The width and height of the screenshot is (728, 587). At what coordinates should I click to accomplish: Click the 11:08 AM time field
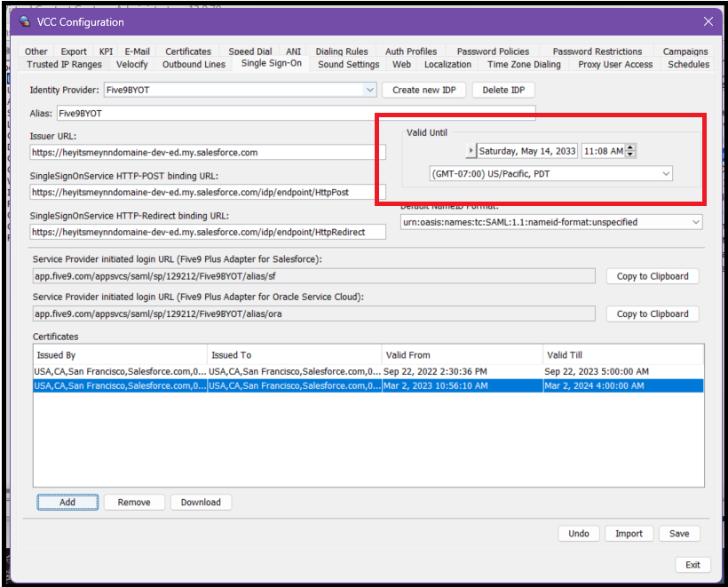(x=603, y=151)
